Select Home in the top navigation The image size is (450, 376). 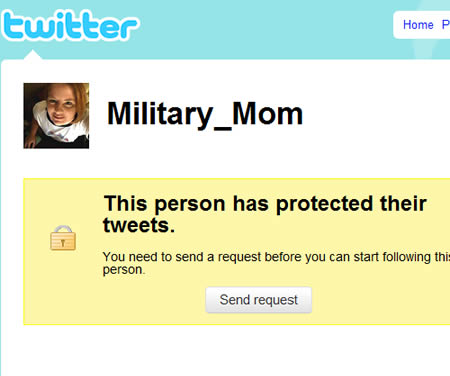click(x=418, y=25)
